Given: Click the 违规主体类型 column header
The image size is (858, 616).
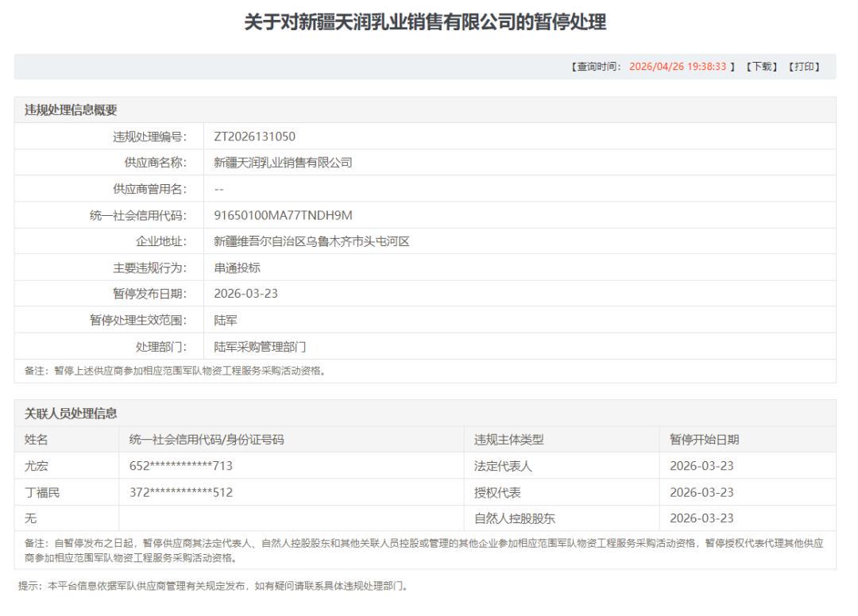Looking at the screenshot, I should click(508, 440).
